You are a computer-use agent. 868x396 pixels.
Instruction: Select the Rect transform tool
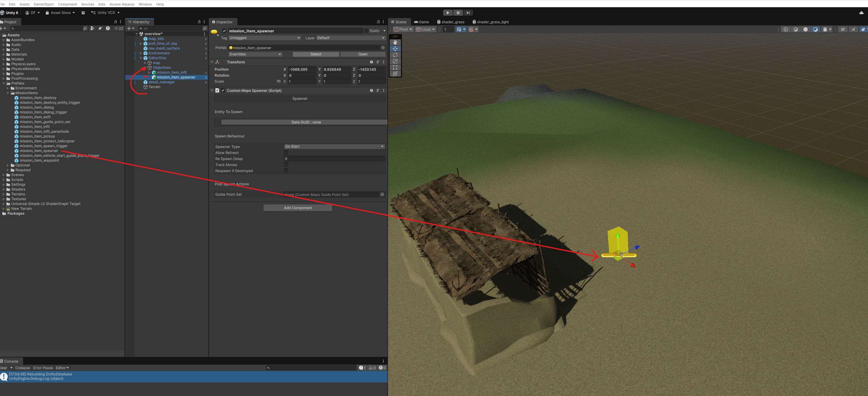395,67
